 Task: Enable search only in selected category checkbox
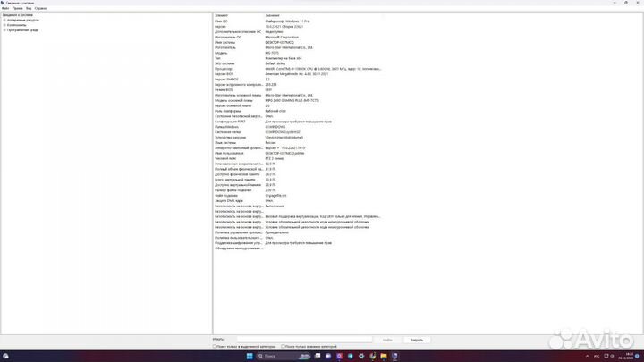point(215,347)
